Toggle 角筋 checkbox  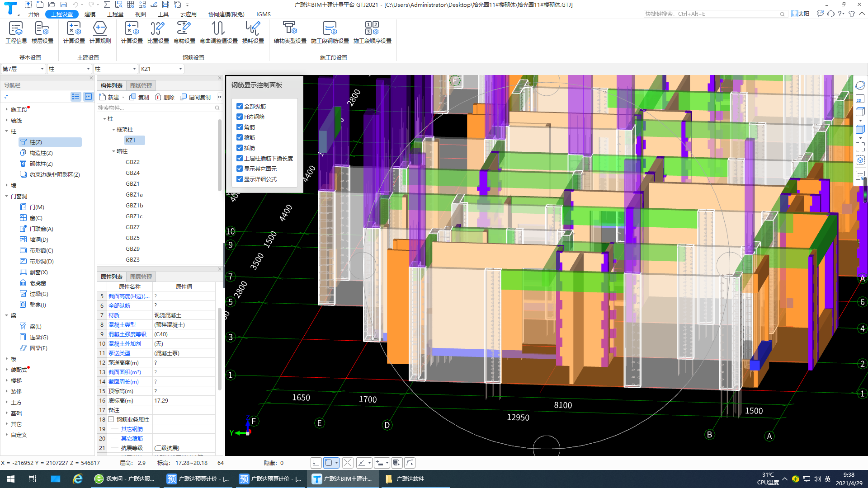click(x=240, y=127)
